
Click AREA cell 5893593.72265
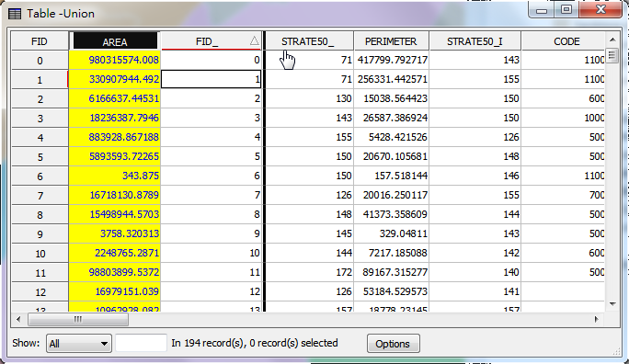point(115,156)
